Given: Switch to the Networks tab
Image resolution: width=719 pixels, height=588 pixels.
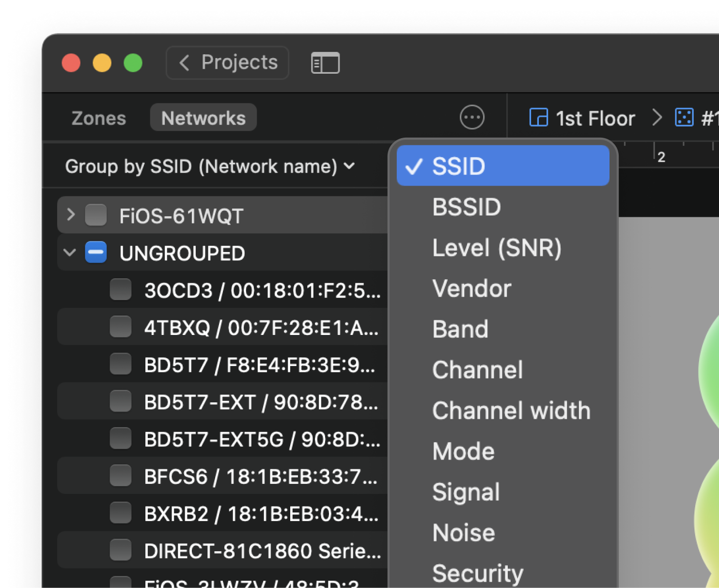Looking at the screenshot, I should pos(203,118).
